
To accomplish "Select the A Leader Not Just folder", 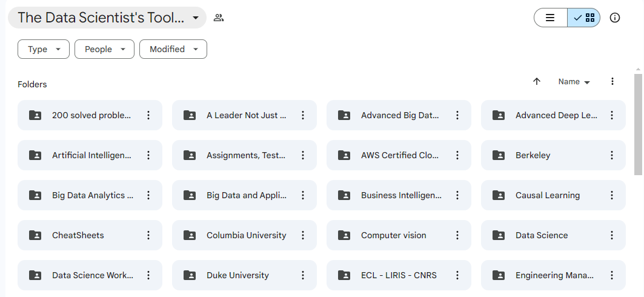I will click(x=244, y=115).
